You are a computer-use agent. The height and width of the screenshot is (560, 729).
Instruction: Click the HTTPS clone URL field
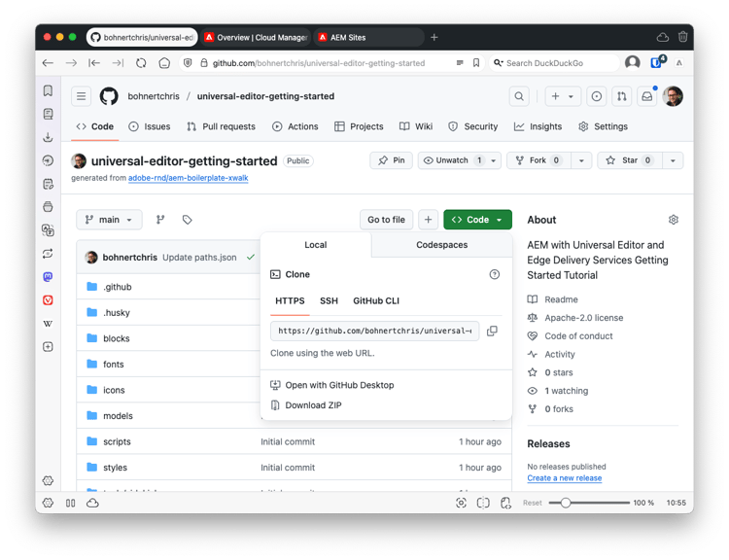tap(375, 331)
